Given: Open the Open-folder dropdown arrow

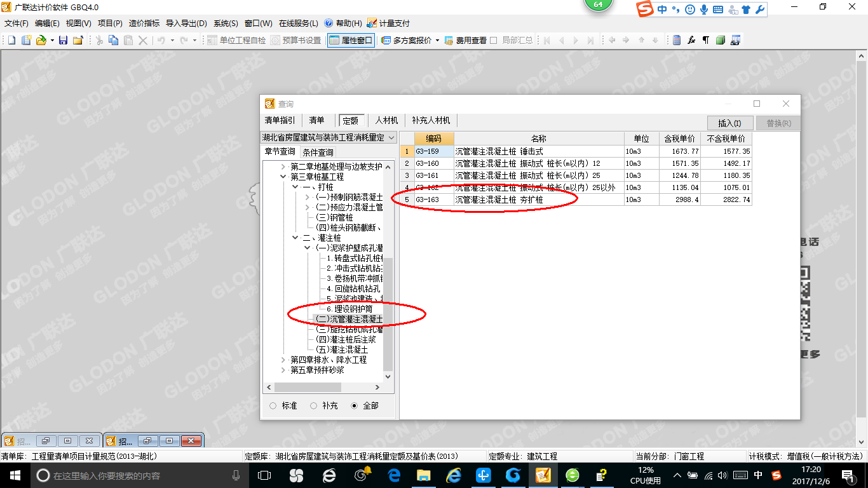Looking at the screenshot, I should point(51,40).
